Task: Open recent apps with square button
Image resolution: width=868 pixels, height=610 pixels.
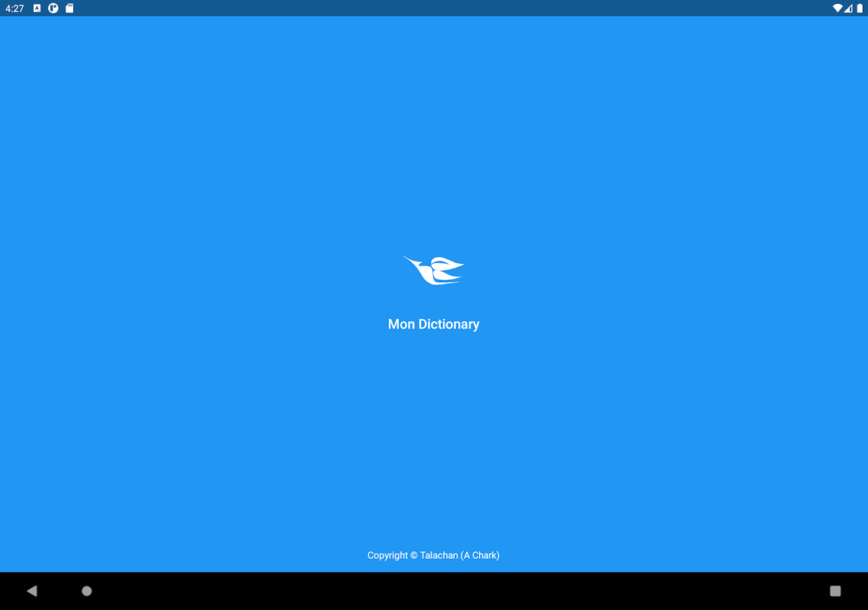Action: point(835,591)
